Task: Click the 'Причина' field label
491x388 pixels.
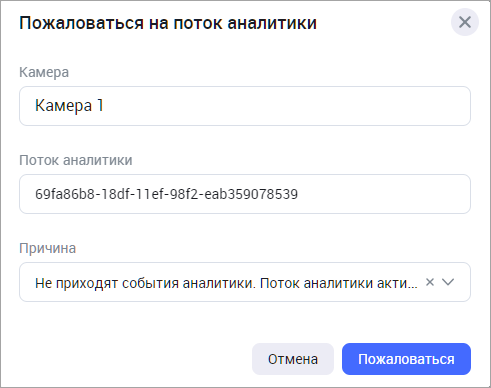Action: click(x=48, y=248)
